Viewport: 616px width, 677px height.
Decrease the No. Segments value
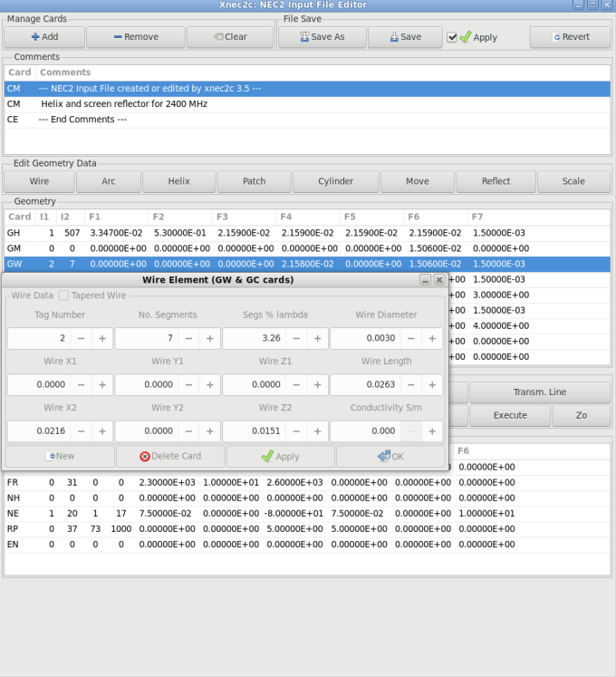tap(188, 339)
